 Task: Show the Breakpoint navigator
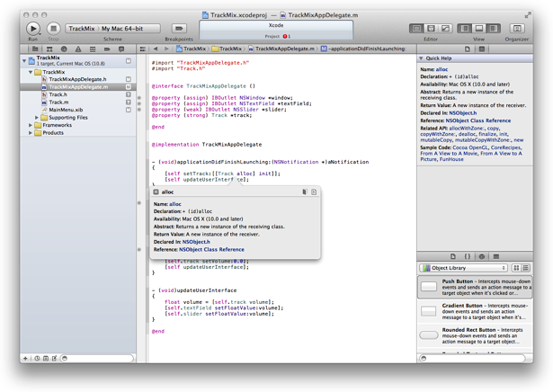click(107, 49)
